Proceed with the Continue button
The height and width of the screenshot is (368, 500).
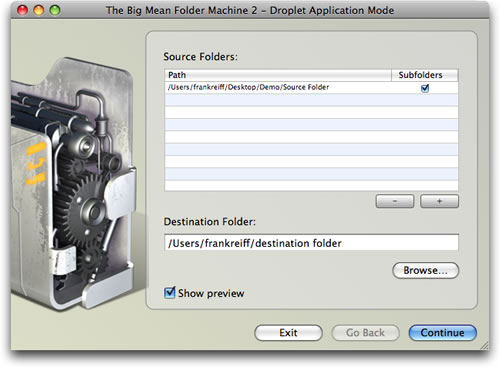pyautogui.click(x=443, y=333)
